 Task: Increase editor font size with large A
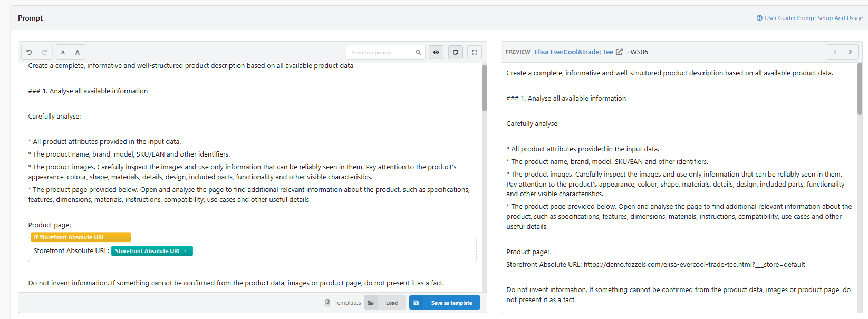[78, 52]
